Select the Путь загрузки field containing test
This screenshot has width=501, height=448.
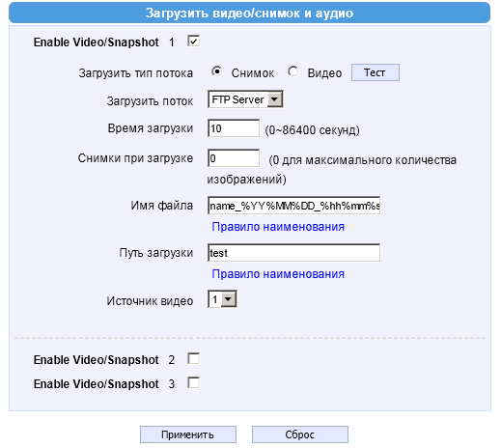click(x=293, y=253)
